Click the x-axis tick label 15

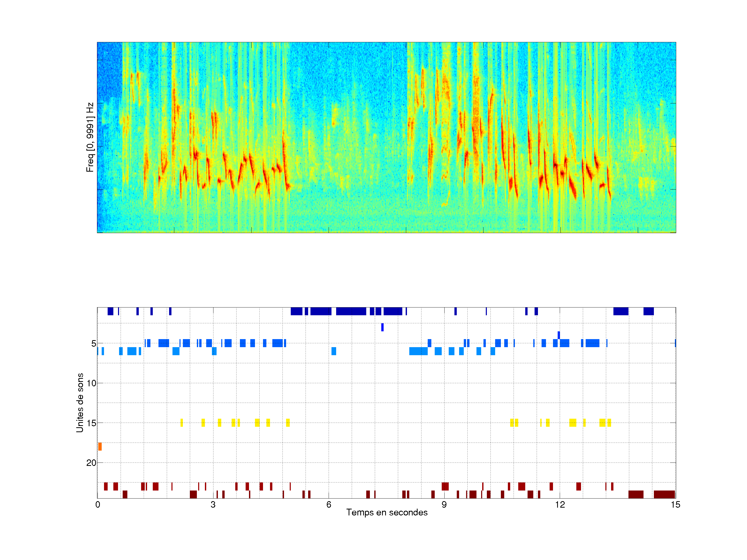click(x=675, y=505)
